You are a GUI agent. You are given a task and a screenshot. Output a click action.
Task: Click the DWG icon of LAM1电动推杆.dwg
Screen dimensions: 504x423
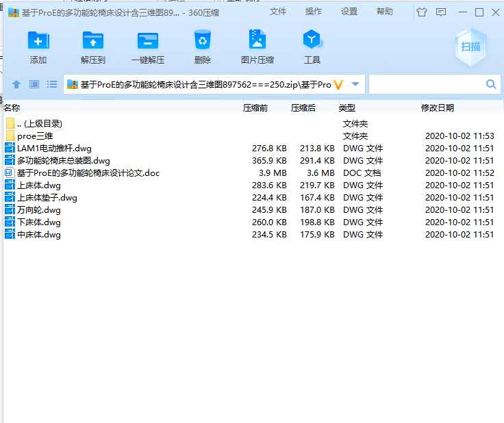point(10,148)
